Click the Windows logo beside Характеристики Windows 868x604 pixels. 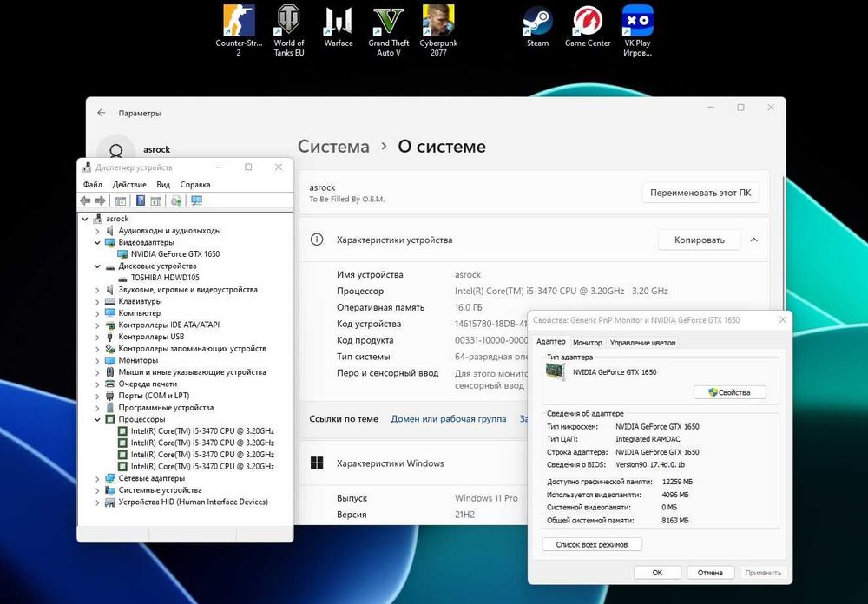pos(317,463)
